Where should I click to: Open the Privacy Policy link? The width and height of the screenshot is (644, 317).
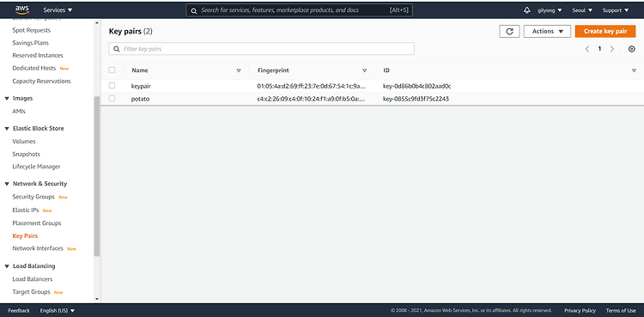click(580, 310)
